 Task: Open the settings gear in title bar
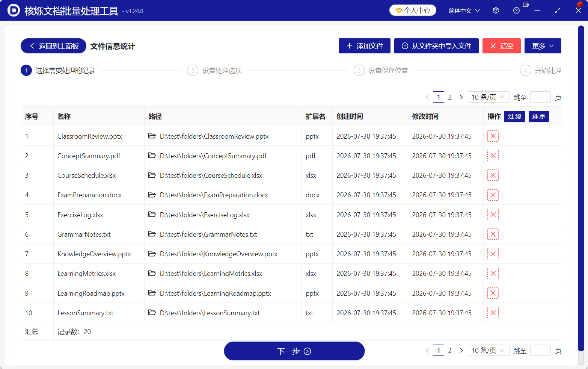point(496,11)
